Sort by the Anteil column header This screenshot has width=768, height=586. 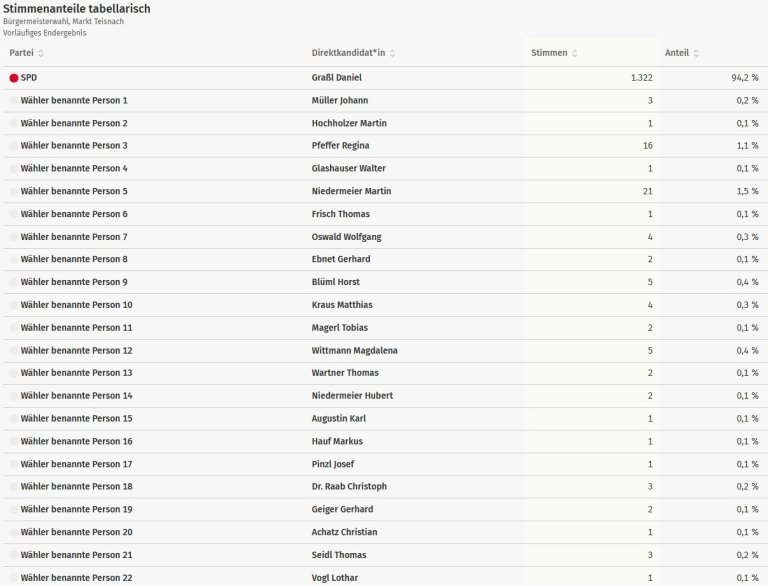pyautogui.click(x=676, y=53)
